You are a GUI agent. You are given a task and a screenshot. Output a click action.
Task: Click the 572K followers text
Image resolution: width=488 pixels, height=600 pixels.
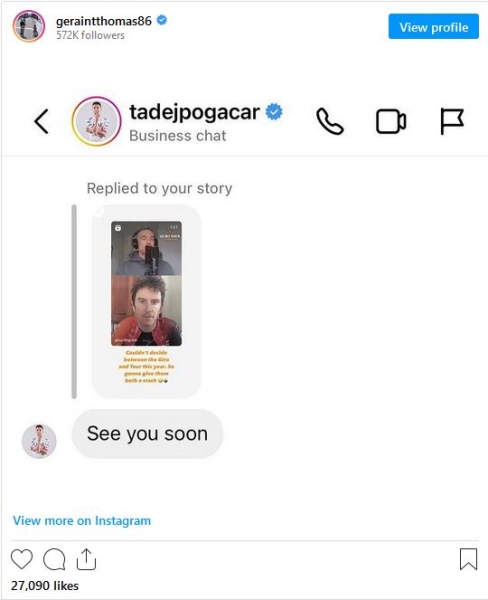pos(90,35)
